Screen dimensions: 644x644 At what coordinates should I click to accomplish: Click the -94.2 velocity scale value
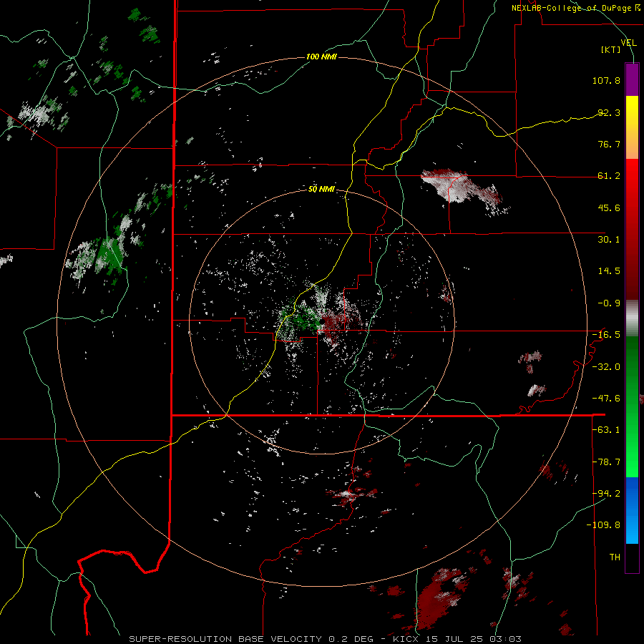point(606,494)
